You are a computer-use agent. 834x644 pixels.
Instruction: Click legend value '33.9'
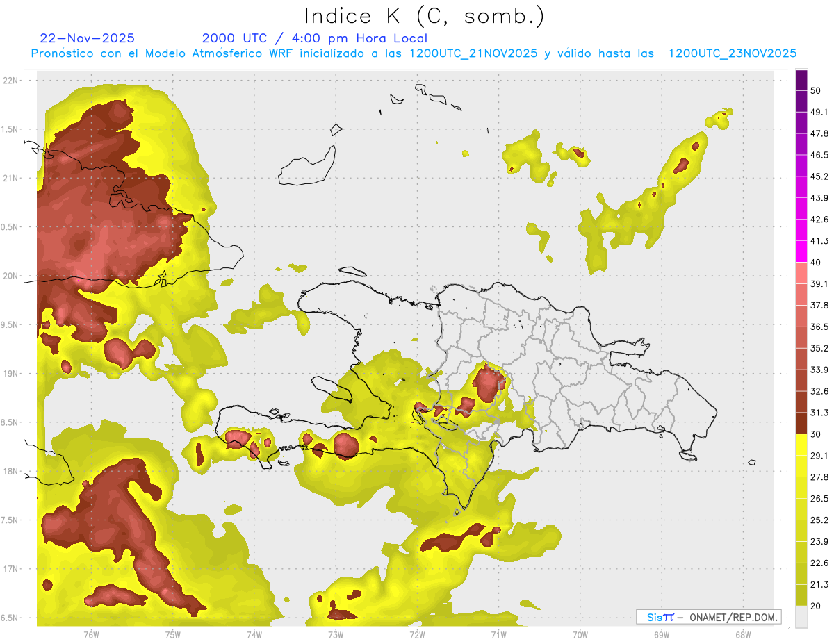point(819,370)
